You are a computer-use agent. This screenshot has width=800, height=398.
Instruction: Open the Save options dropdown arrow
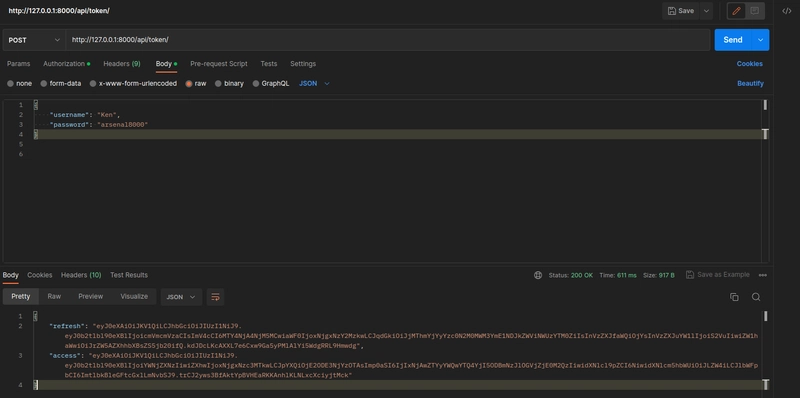click(706, 11)
